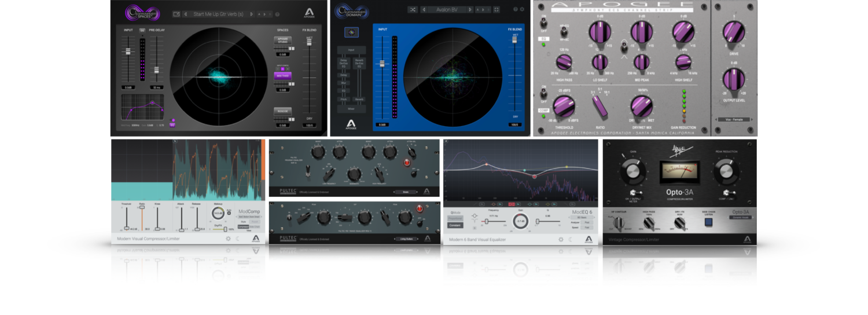Select the Roscoe space button
This screenshot has width=868, height=315.
click(x=282, y=111)
